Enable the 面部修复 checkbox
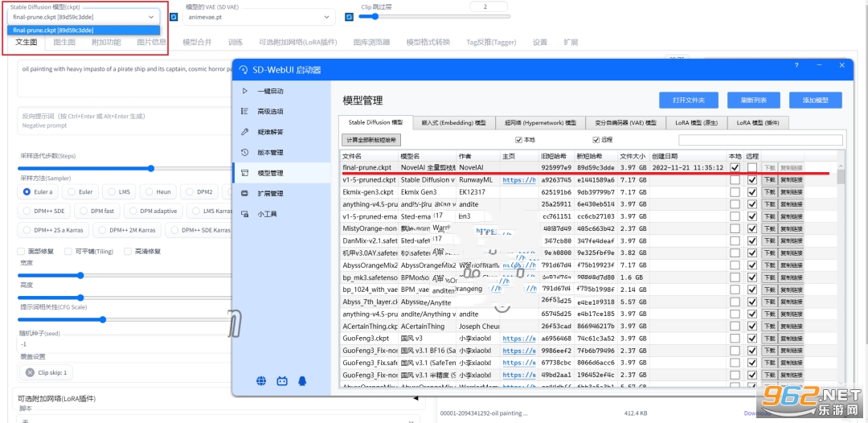This screenshot has width=868, height=423. 22,252
